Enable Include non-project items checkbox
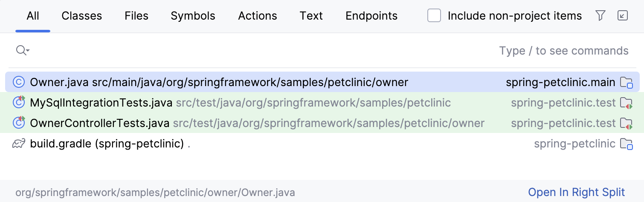This screenshot has width=644, height=202. point(434,16)
